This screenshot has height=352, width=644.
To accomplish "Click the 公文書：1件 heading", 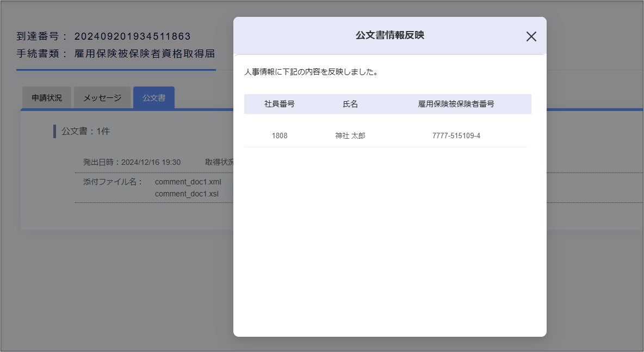I will point(85,131).
